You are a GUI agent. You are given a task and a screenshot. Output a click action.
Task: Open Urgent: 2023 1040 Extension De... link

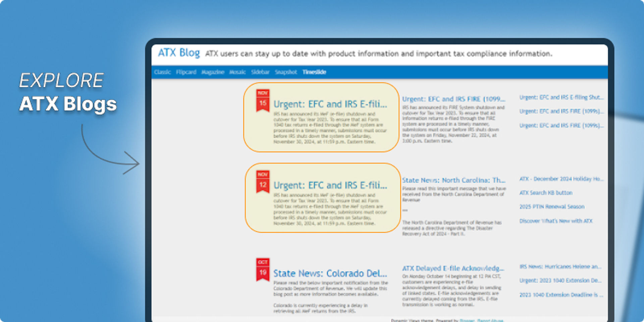point(560,280)
